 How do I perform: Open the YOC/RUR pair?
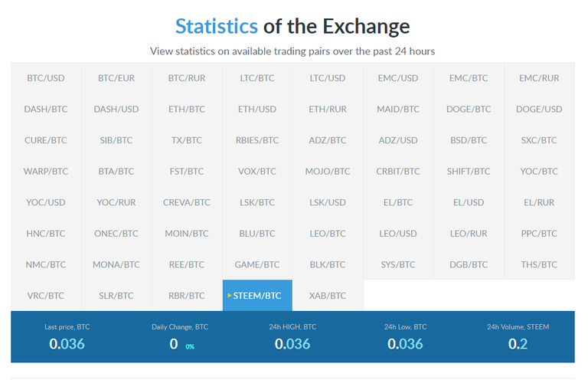click(x=116, y=202)
